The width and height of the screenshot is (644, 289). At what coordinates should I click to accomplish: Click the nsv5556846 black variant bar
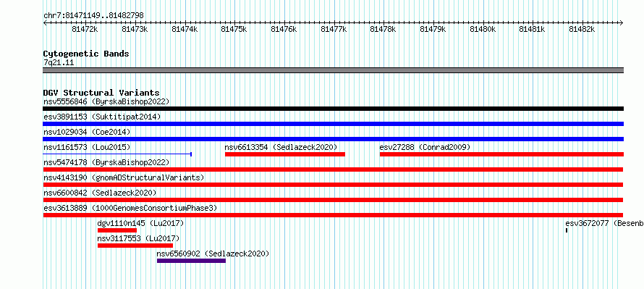333,109
